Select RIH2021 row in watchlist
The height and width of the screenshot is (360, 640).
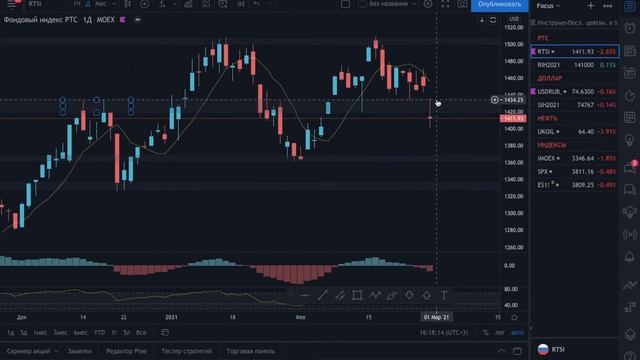[x=575, y=65]
